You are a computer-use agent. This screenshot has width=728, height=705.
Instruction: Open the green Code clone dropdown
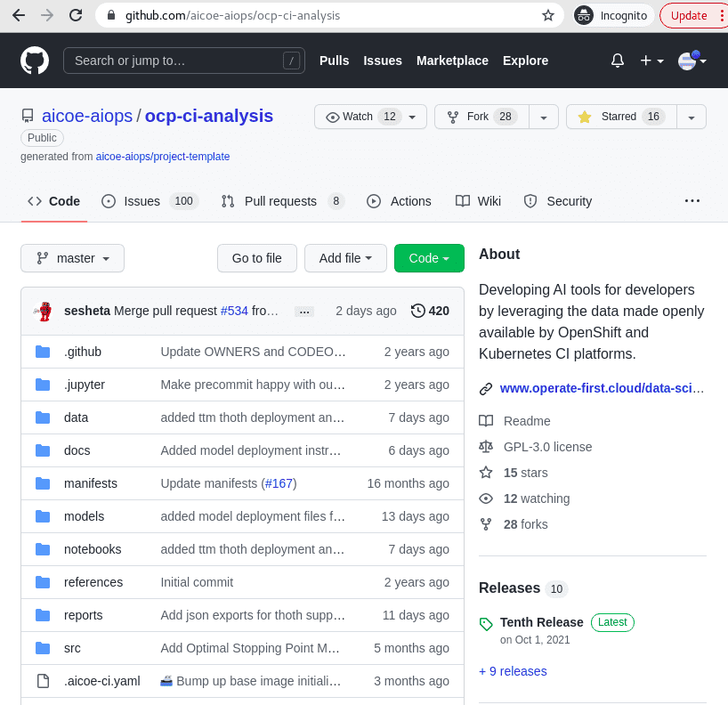429,258
